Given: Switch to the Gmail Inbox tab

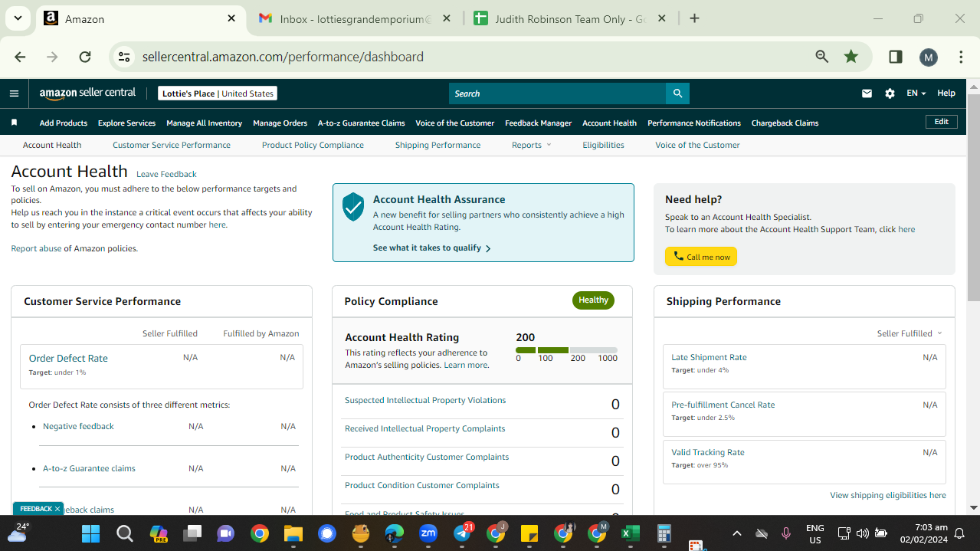Looking at the screenshot, I should point(356,18).
